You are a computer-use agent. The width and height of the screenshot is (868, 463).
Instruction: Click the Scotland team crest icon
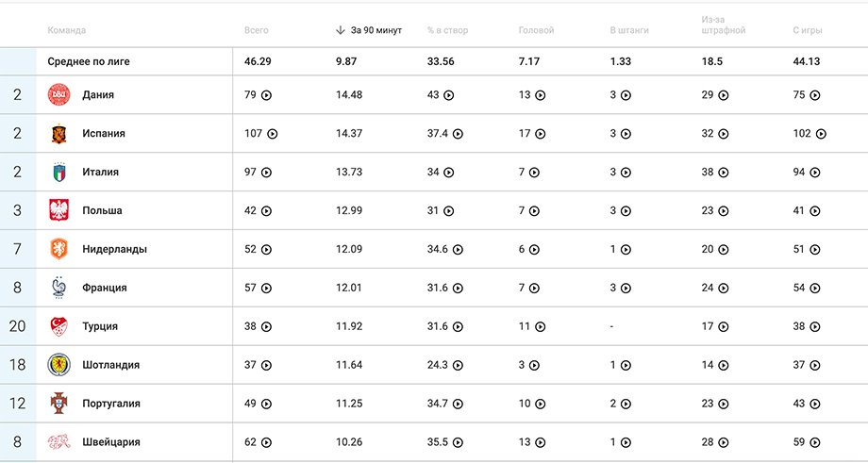click(58, 365)
